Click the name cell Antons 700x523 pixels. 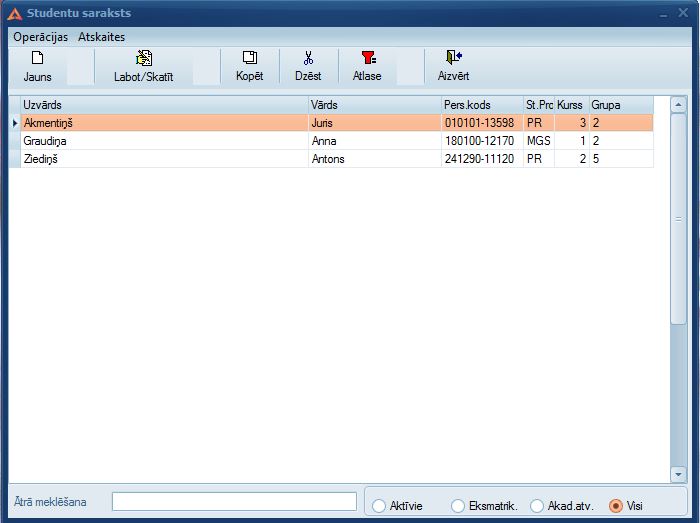[x=375, y=159]
